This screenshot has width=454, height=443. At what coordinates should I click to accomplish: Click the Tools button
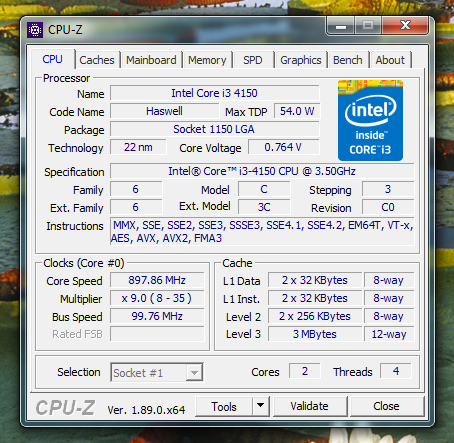pyautogui.click(x=224, y=406)
